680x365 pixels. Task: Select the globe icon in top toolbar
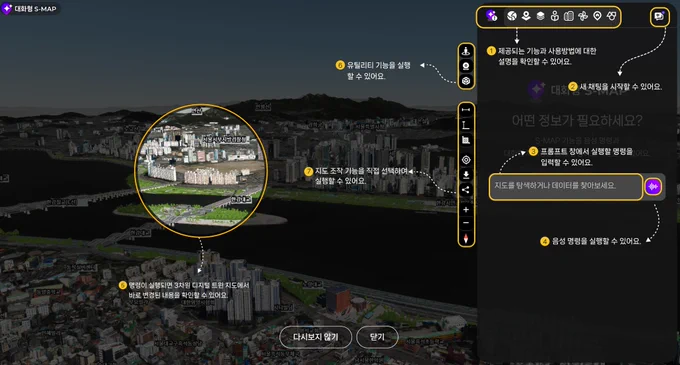pyautogui.click(x=512, y=16)
